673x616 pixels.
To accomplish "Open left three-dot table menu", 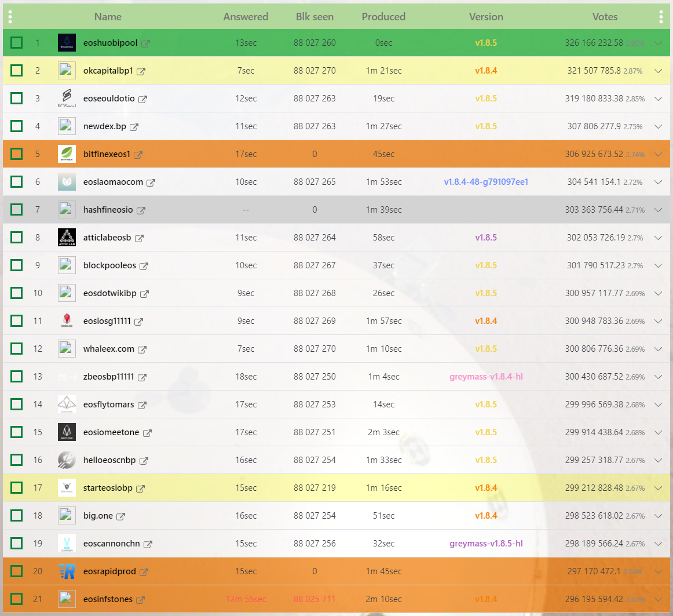I will click(x=10, y=17).
